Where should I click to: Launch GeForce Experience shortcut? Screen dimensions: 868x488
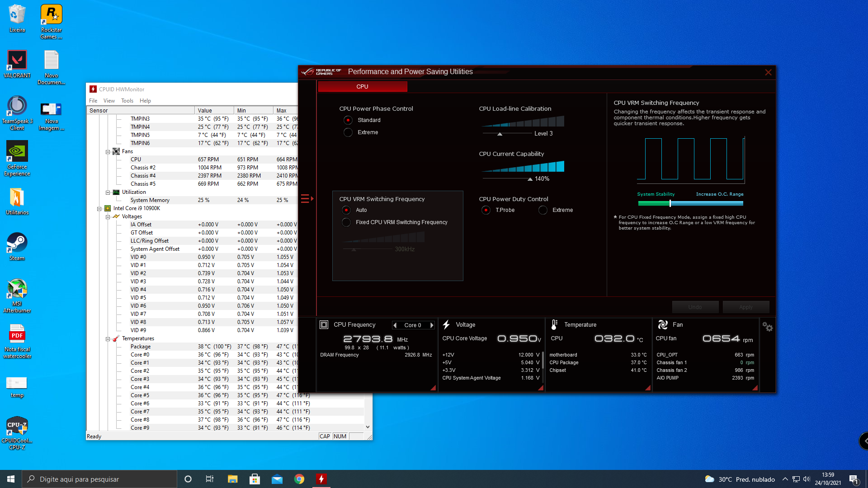coord(17,159)
